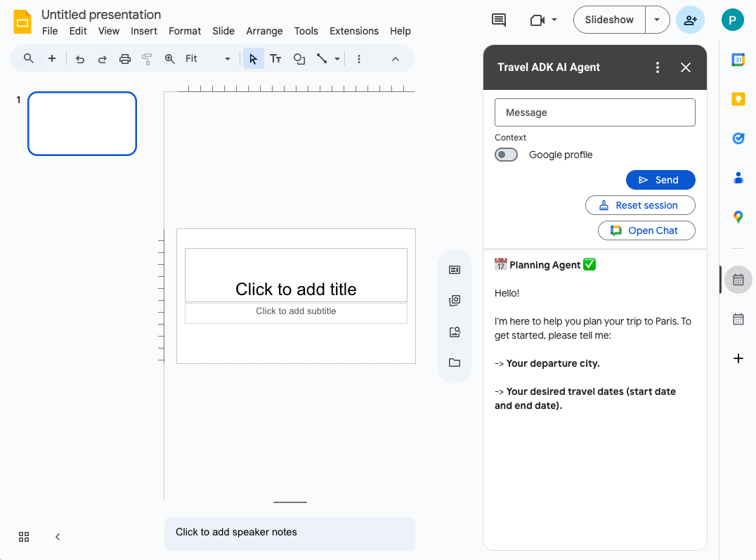Click the paint format tool

(x=146, y=58)
